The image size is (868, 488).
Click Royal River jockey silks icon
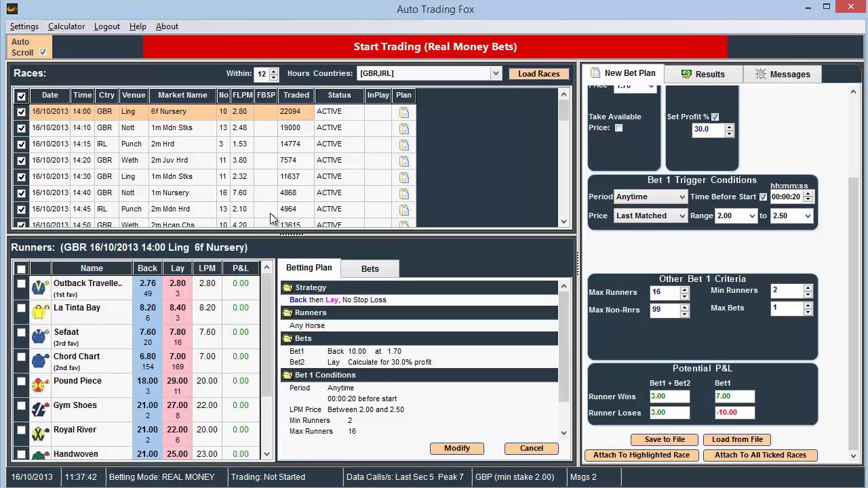pyautogui.click(x=40, y=434)
